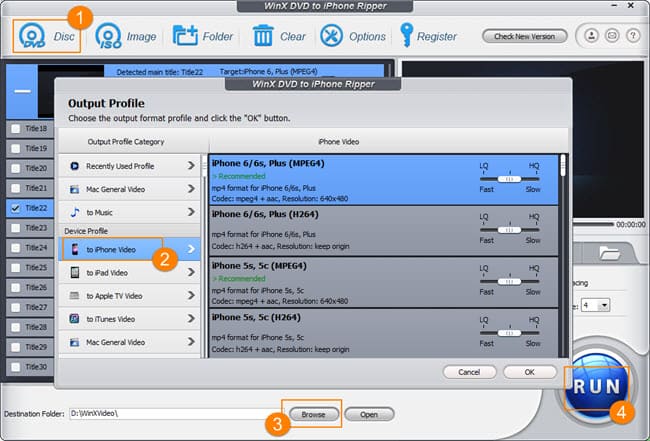
Task: Click the email envelope round icon
Action: (x=612, y=36)
